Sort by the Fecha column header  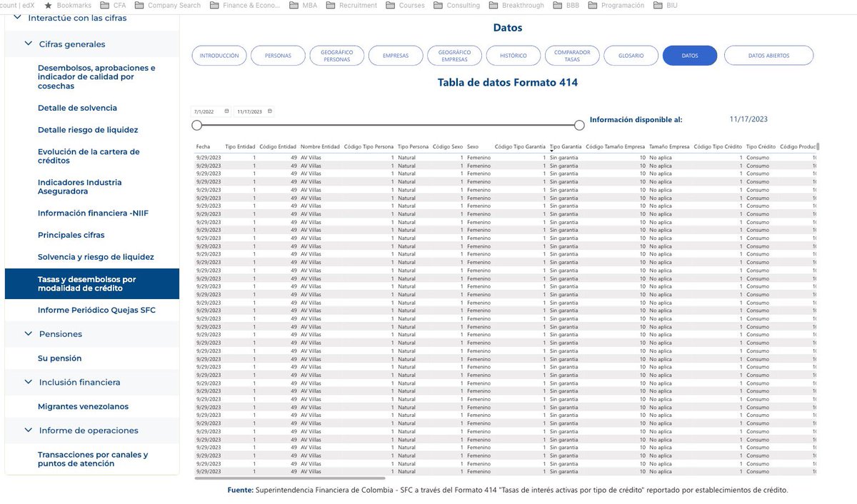pyautogui.click(x=204, y=146)
